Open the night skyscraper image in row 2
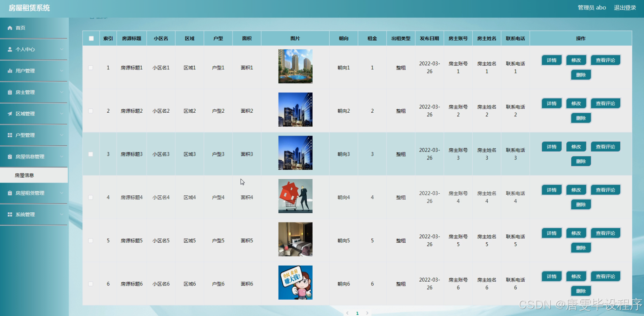The height and width of the screenshot is (316, 644). 295,110
